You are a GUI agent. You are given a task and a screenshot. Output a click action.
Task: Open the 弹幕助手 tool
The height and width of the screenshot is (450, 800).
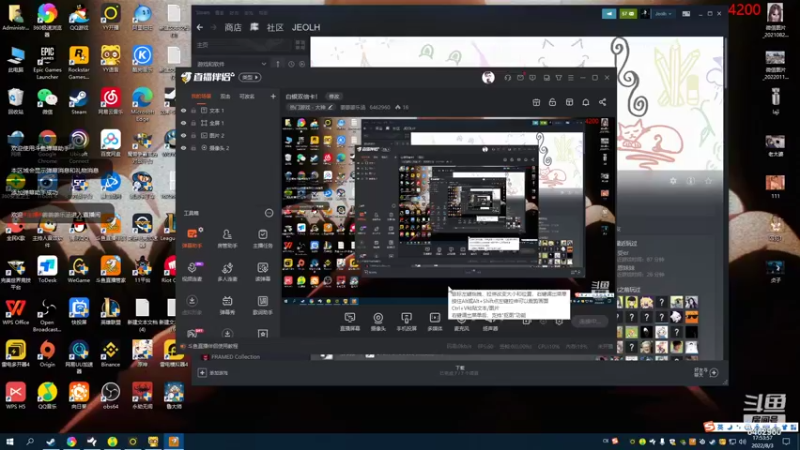pyautogui.click(x=192, y=238)
